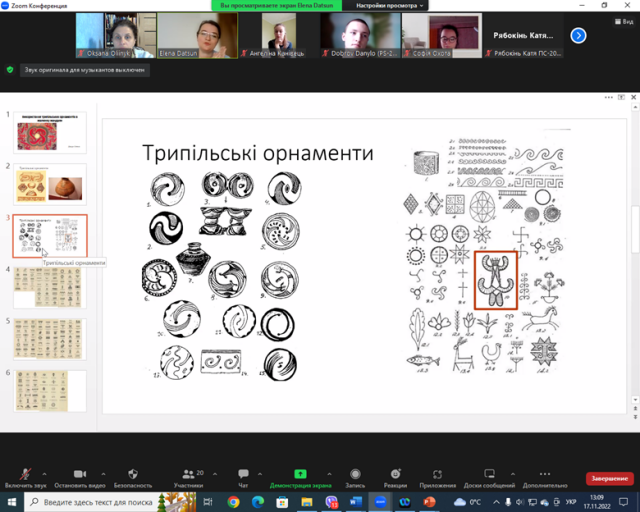Screen dimensions: 640x512
Task: Select Elena Datsun's video tile
Action: [196, 35]
